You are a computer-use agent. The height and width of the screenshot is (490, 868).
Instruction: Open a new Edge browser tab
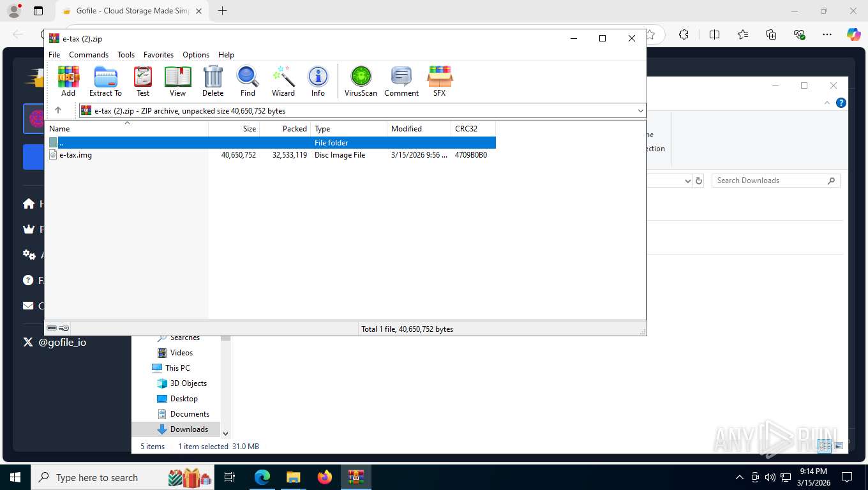(x=222, y=11)
